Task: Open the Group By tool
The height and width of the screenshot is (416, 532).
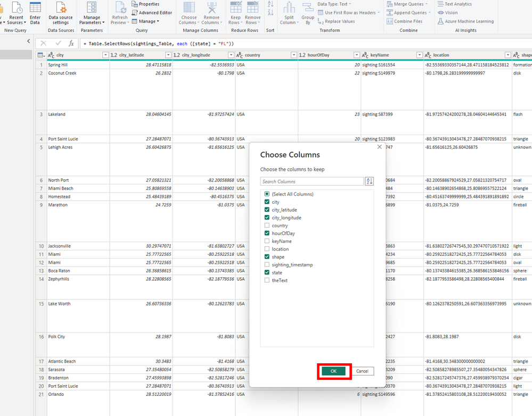Action: pos(308,13)
